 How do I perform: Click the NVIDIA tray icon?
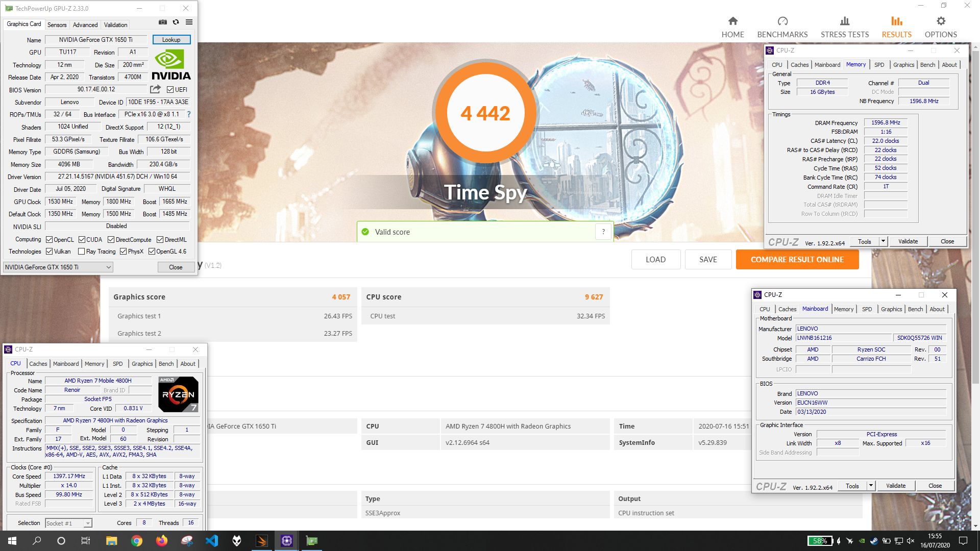(862, 541)
